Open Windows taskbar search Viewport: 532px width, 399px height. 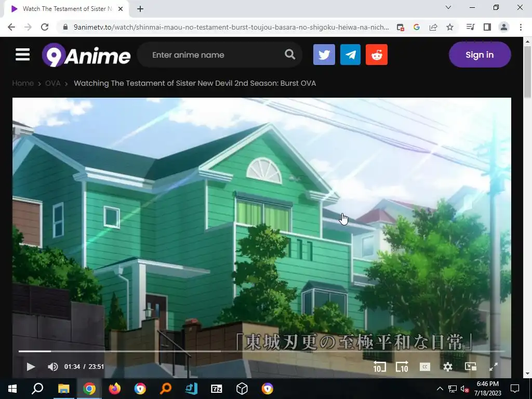point(37,389)
